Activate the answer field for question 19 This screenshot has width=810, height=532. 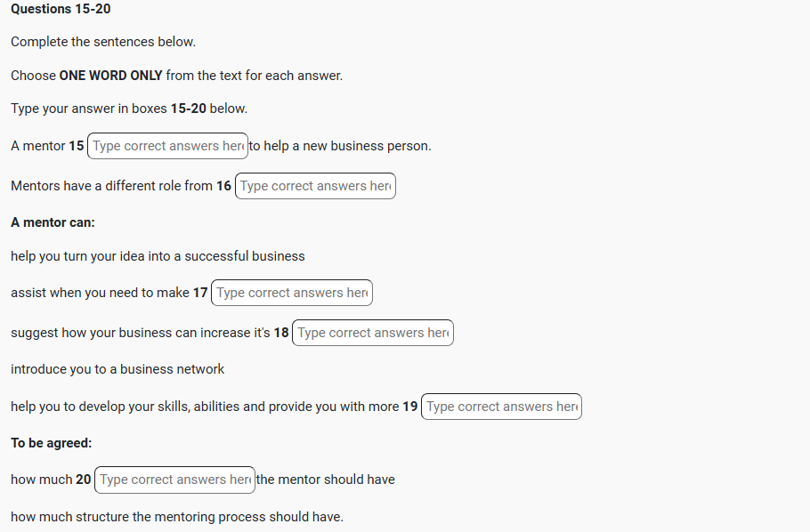pyautogui.click(x=501, y=407)
